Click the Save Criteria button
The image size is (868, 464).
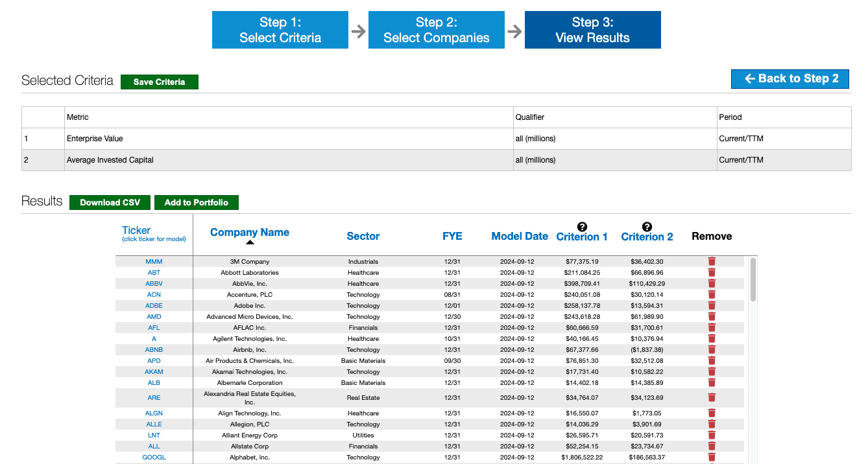pos(160,82)
